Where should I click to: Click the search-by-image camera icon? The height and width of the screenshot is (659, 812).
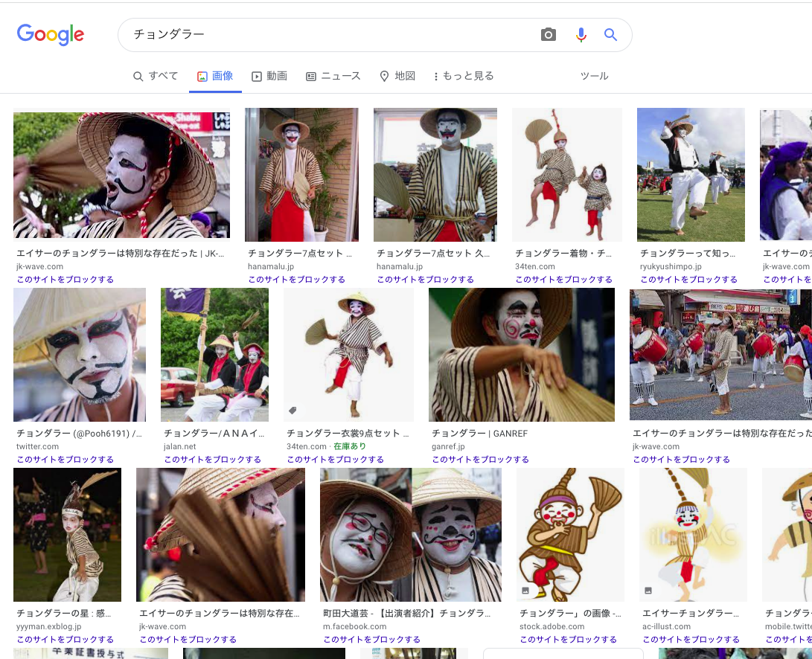point(548,34)
